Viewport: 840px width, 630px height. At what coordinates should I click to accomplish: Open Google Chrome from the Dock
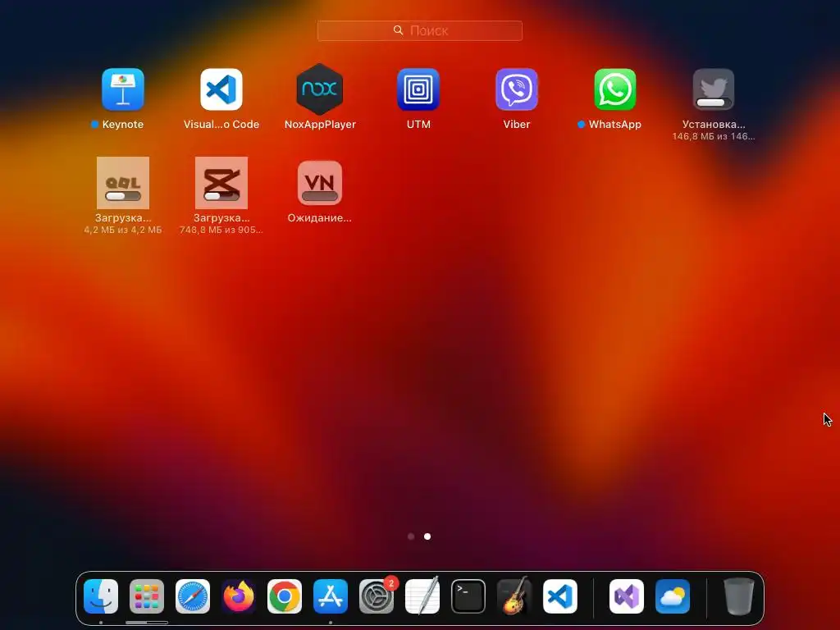point(285,596)
